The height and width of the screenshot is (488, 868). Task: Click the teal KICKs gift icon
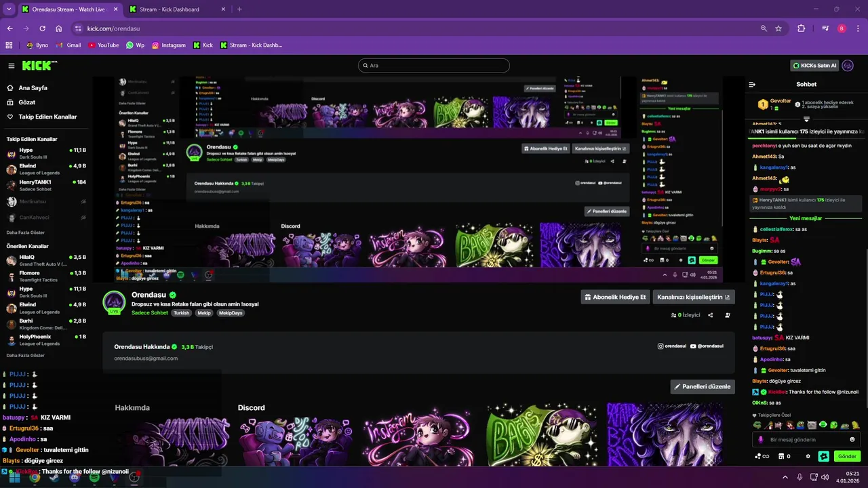(x=824, y=456)
